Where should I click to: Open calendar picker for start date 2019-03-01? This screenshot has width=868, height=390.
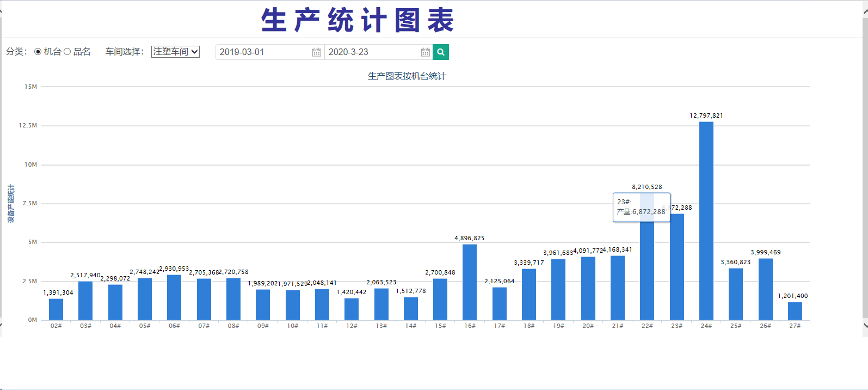tap(316, 52)
